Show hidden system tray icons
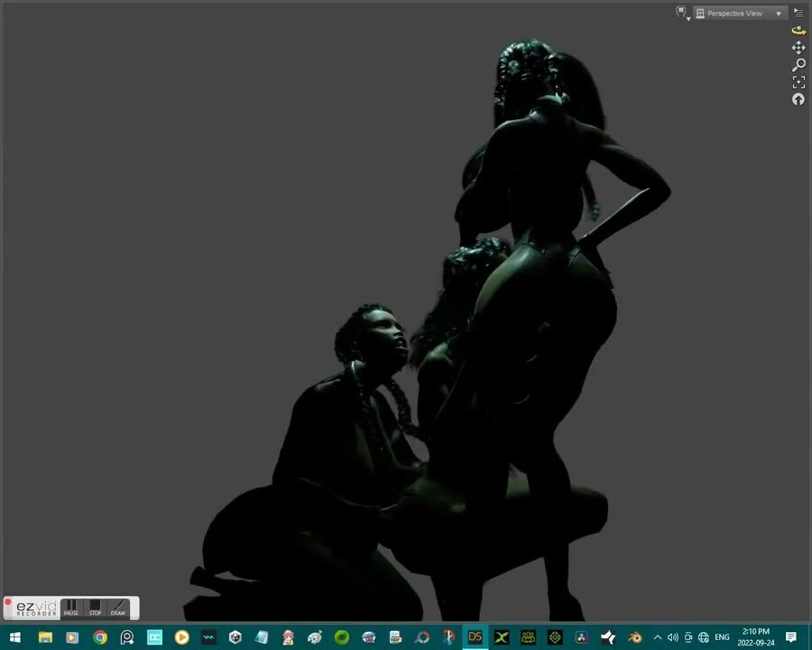This screenshot has height=650, width=812. tap(657, 637)
